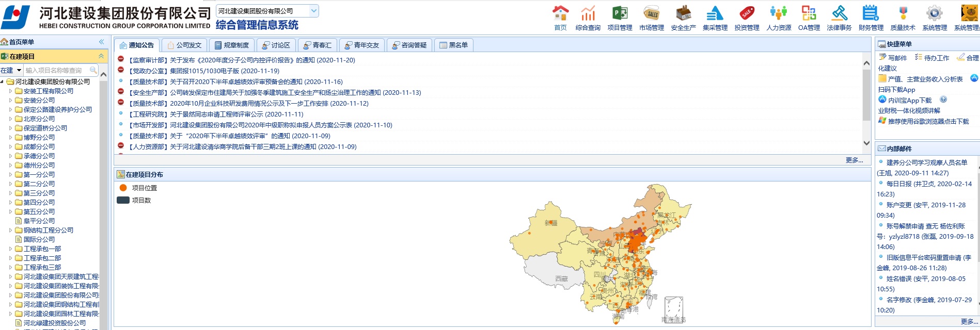Open the company selector dropdown

tap(313, 11)
